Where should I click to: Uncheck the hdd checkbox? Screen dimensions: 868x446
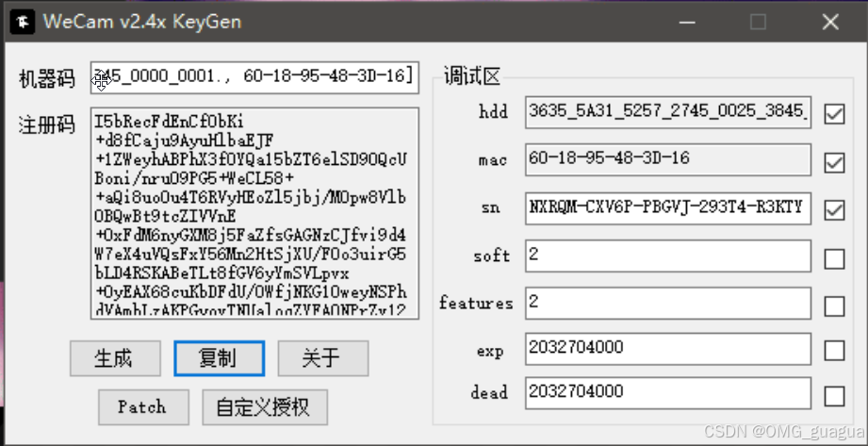click(834, 114)
